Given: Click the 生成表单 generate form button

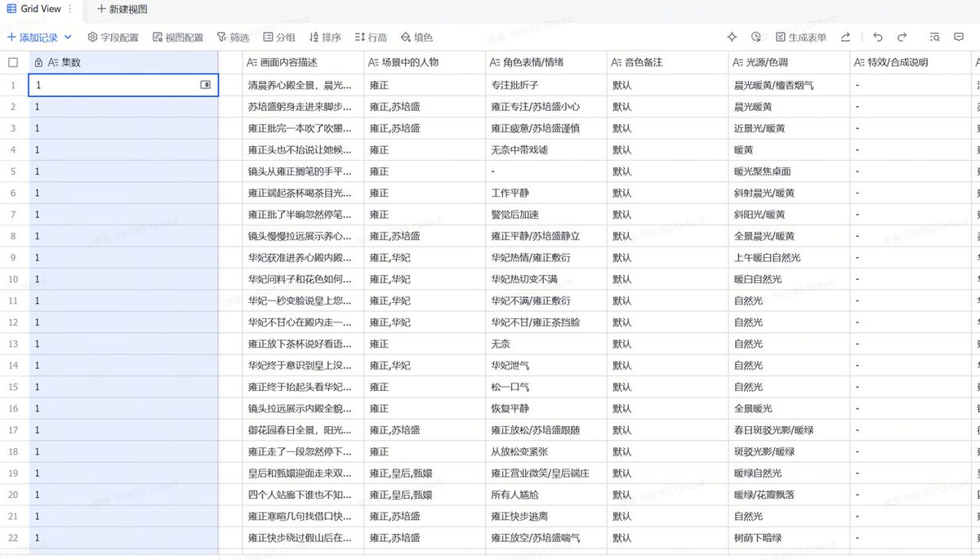Looking at the screenshot, I should [800, 37].
